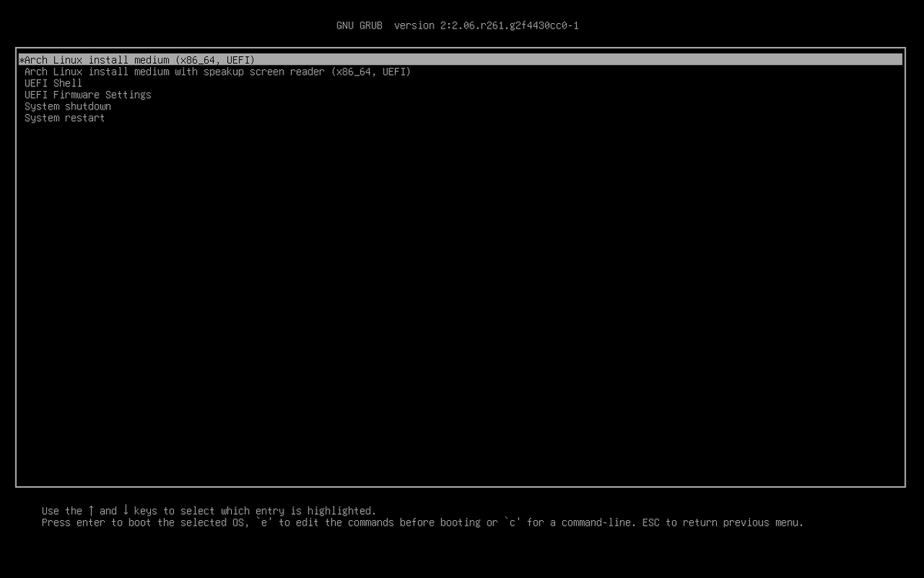
Task: Select System restart entry
Action: pyautogui.click(x=65, y=118)
